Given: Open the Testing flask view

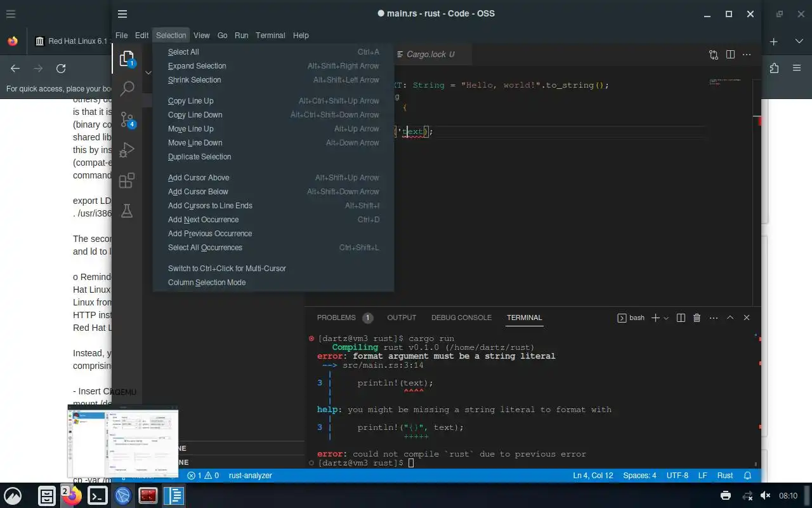Looking at the screenshot, I should pos(127,211).
